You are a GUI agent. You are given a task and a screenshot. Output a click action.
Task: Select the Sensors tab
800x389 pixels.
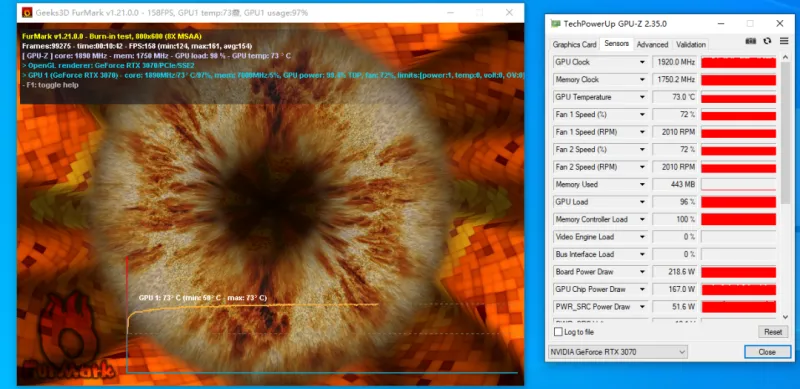616,44
